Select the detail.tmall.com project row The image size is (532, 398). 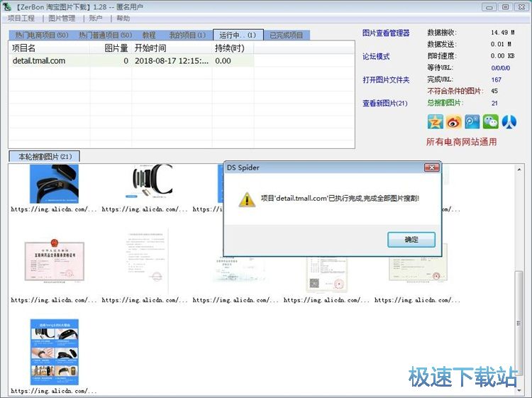click(x=131, y=61)
